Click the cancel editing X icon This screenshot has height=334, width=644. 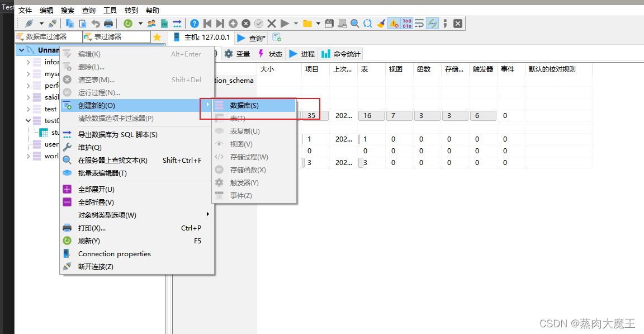pos(272,23)
